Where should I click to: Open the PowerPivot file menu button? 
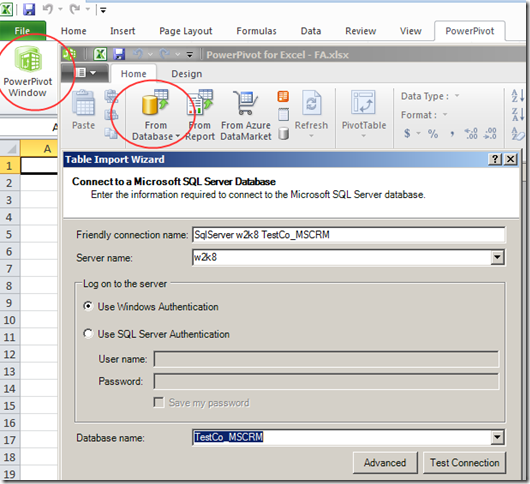[x=85, y=72]
